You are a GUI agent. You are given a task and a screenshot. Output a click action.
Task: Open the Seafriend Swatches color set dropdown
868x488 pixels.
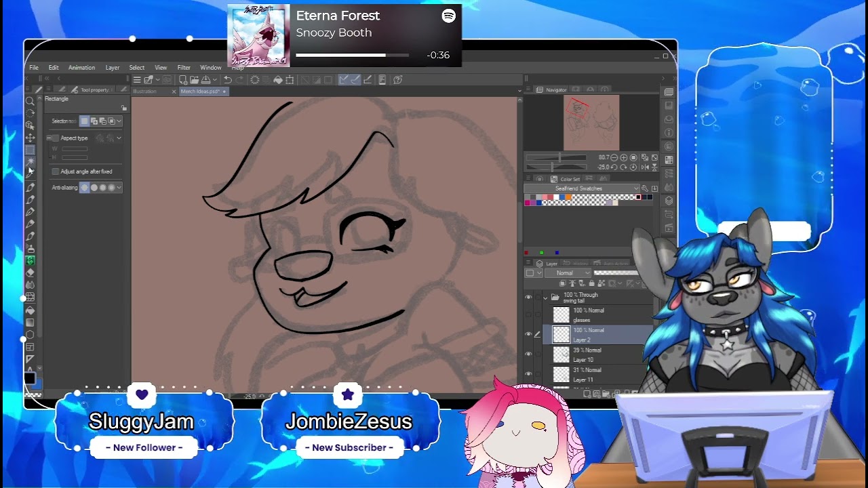pyautogui.click(x=581, y=188)
